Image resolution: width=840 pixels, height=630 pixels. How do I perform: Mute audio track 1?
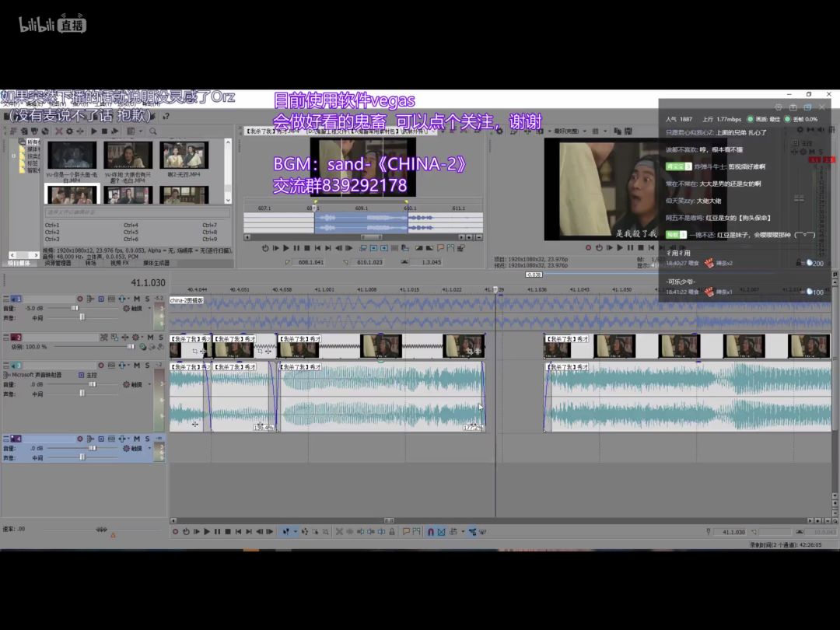[136, 299]
